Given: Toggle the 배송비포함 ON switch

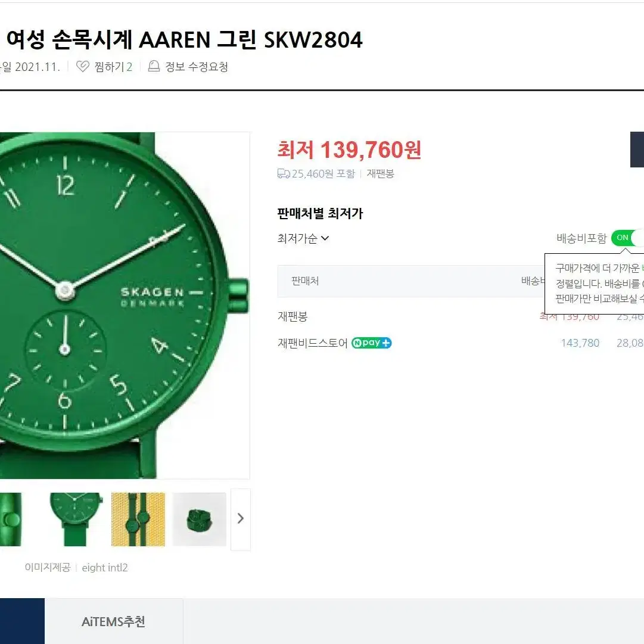Looking at the screenshot, I should 627,238.
